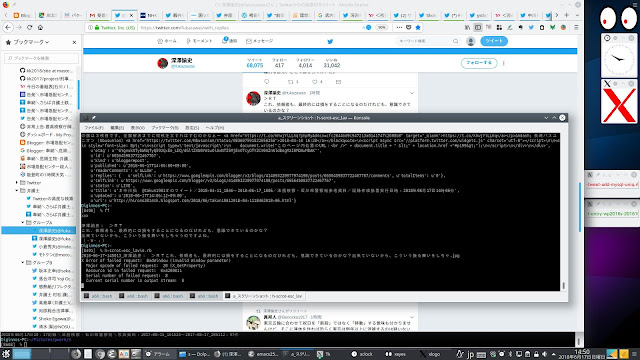Click the Twitter bird extension icon in toolbar
Viewport: 640px width, 360px height.
point(531,27)
